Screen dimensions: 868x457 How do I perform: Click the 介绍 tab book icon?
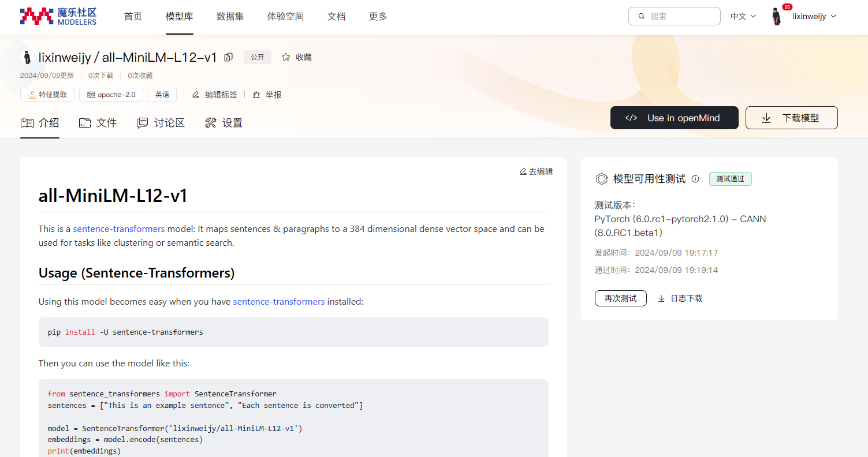click(27, 122)
